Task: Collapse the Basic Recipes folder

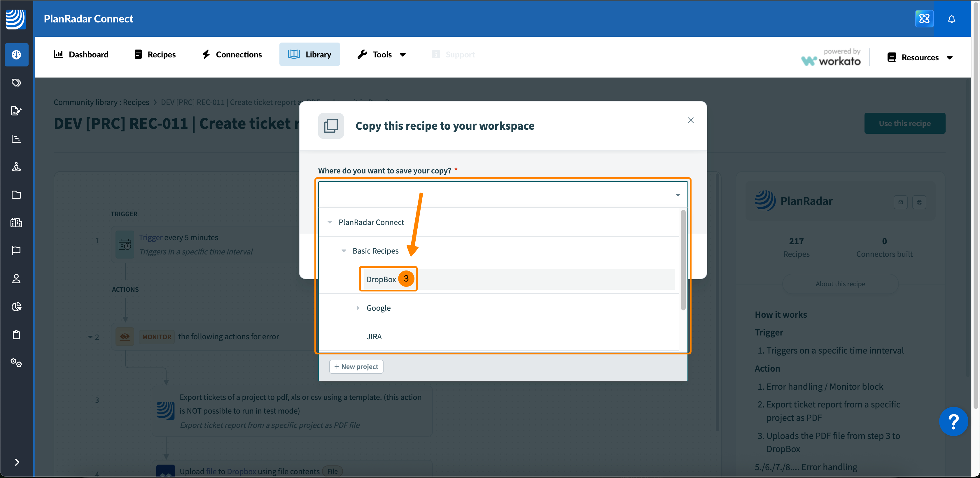Action: click(x=344, y=251)
